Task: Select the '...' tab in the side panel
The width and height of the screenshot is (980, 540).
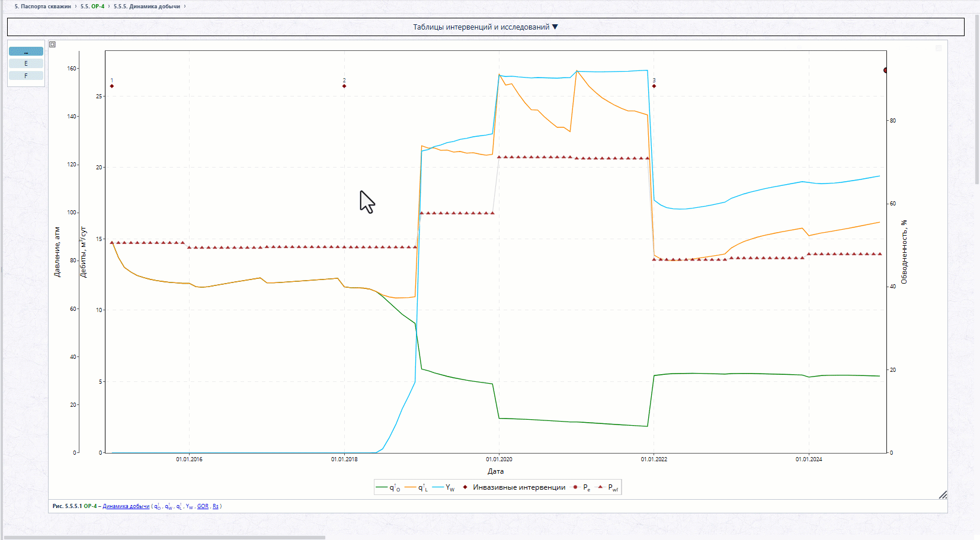Action: click(26, 52)
